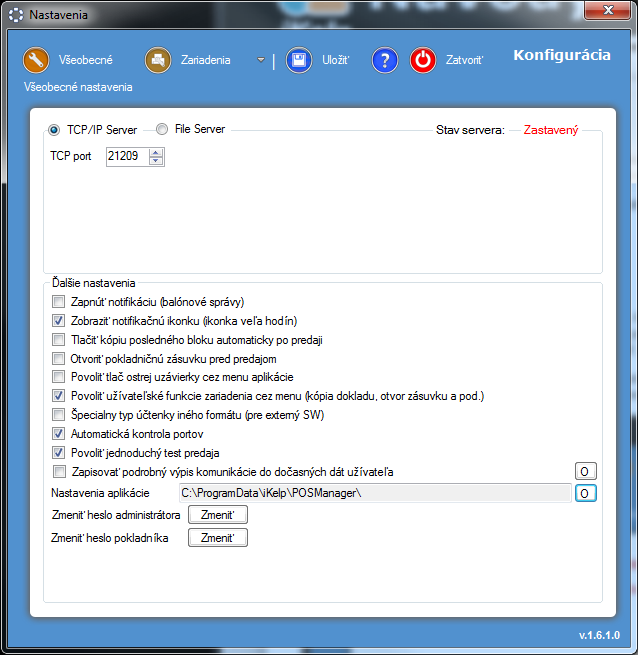Click Zmeniť for heslo pokladníka
This screenshot has width=638, height=655.
(x=218, y=538)
